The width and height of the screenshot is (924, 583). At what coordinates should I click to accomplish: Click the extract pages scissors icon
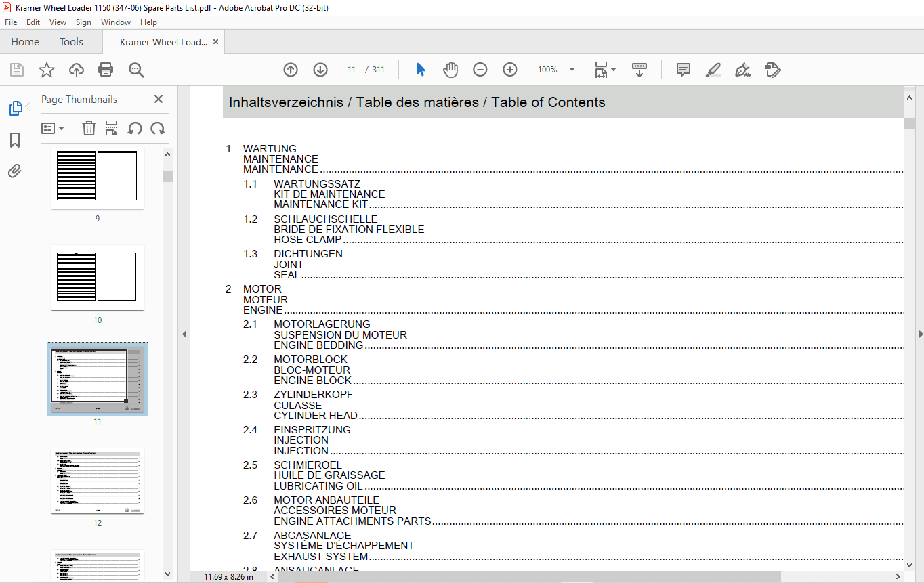pos(112,128)
